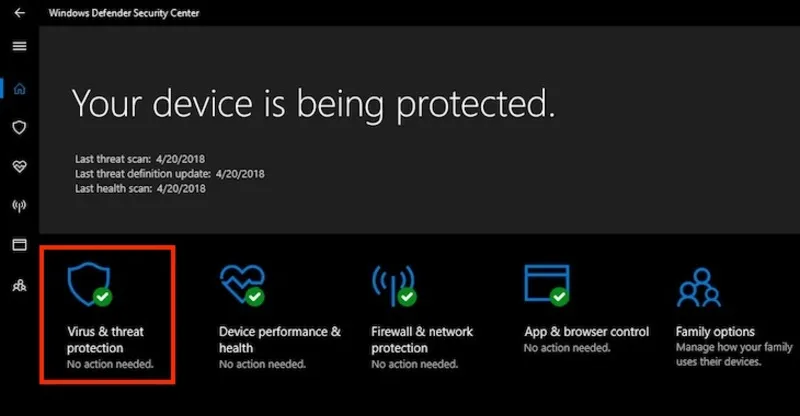Screen dimensions: 800x416
Task: Open shield icon in left sidebar
Action: [19, 128]
